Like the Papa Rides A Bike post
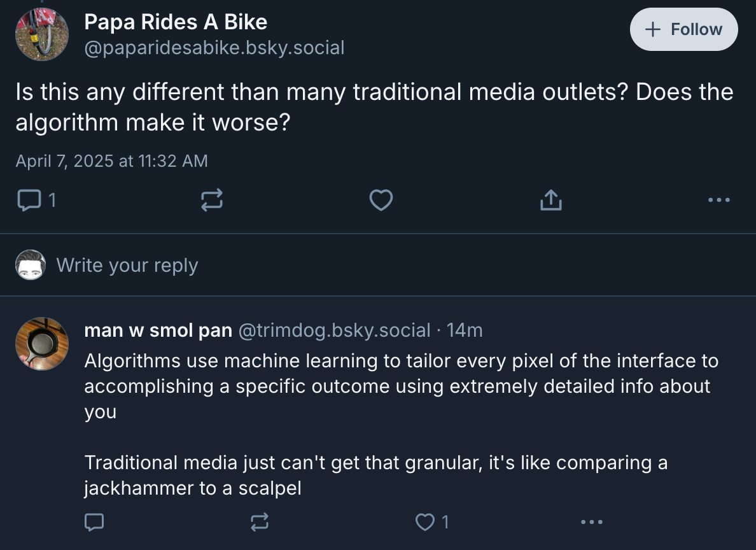Screen dimensions: 756x550 pyautogui.click(x=381, y=201)
